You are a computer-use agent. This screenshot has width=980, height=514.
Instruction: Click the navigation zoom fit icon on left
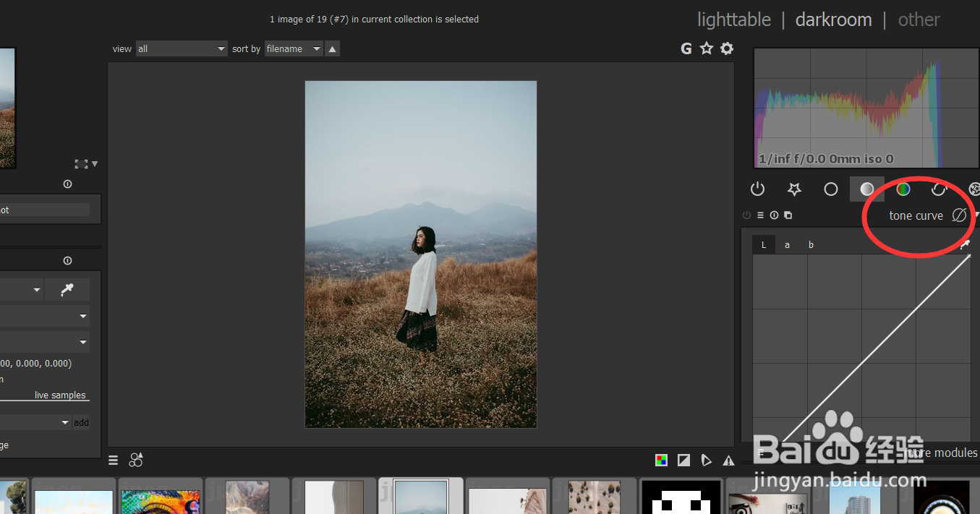pyautogui.click(x=81, y=164)
